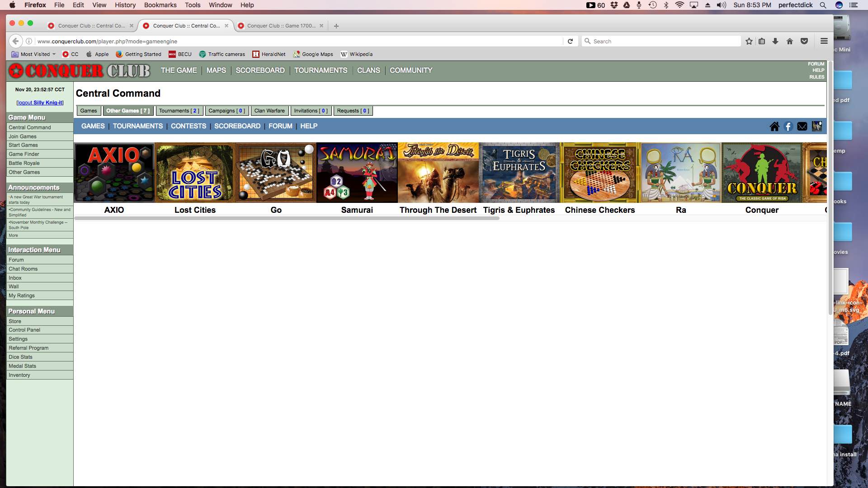This screenshot has height=488, width=868.
Task: Open Chat Rooms in Interaction Menu
Action: [x=40, y=269]
